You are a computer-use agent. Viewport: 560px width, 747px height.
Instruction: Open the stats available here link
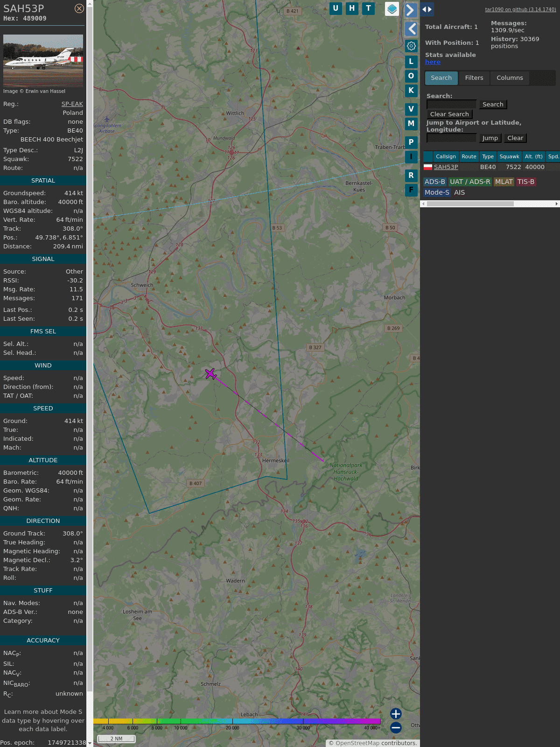[433, 62]
